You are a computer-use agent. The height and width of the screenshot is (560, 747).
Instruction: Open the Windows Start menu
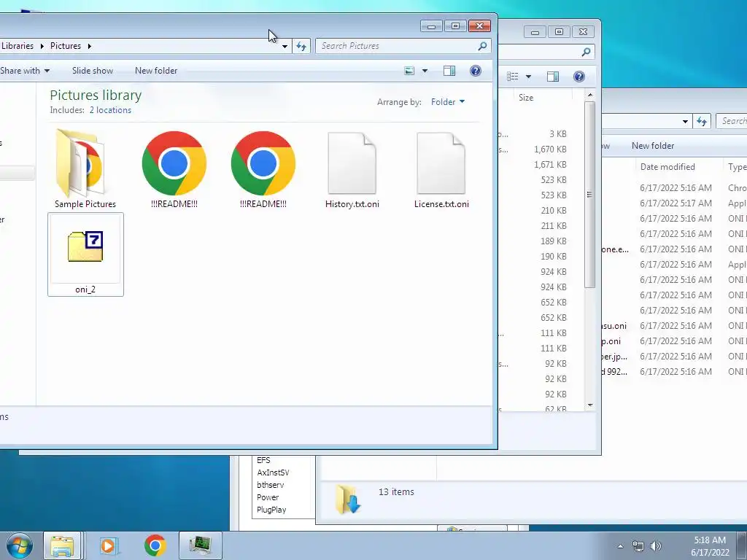(20, 545)
